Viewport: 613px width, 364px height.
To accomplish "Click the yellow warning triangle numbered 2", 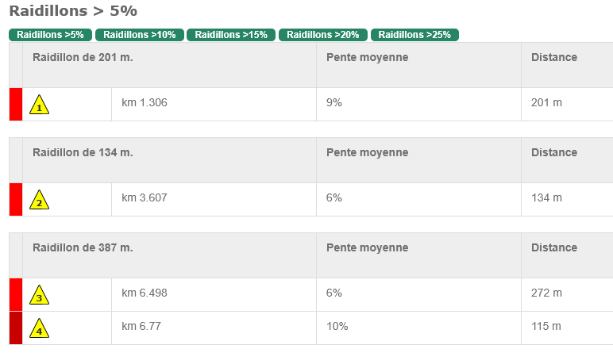I will (x=39, y=200).
